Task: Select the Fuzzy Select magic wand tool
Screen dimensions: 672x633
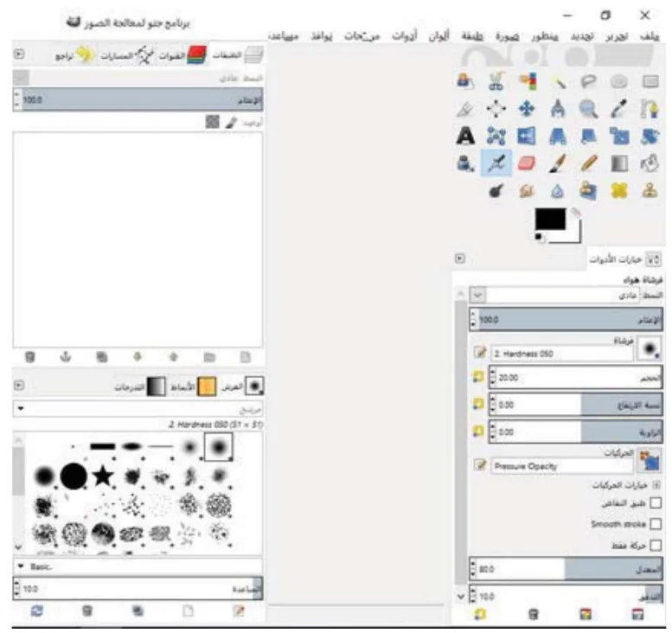Action: 558,82
